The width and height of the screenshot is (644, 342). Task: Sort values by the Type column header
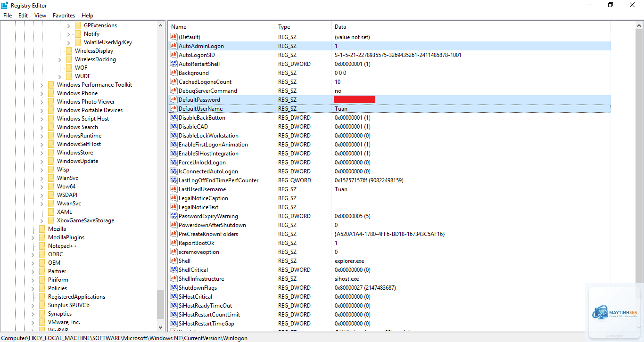click(303, 27)
